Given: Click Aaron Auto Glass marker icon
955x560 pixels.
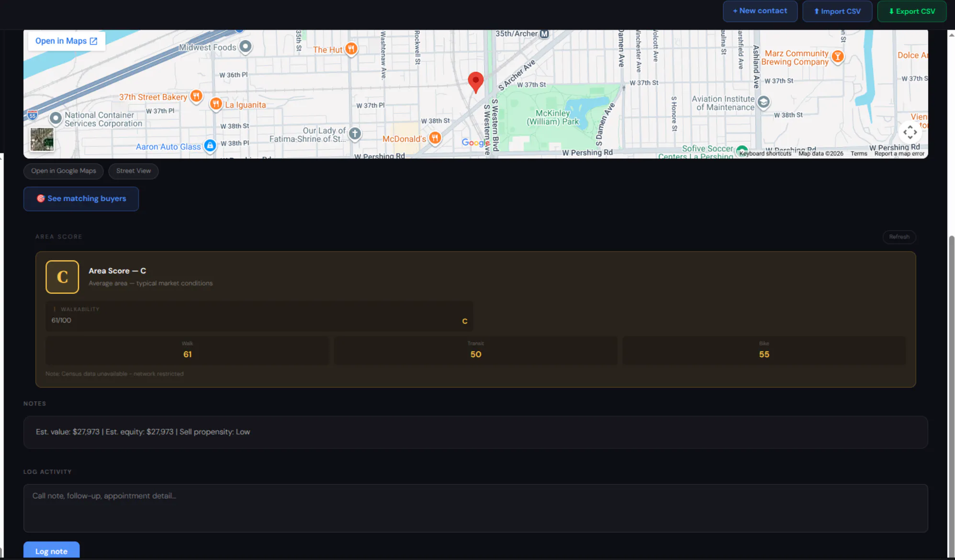Looking at the screenshot, I should 210,146.
